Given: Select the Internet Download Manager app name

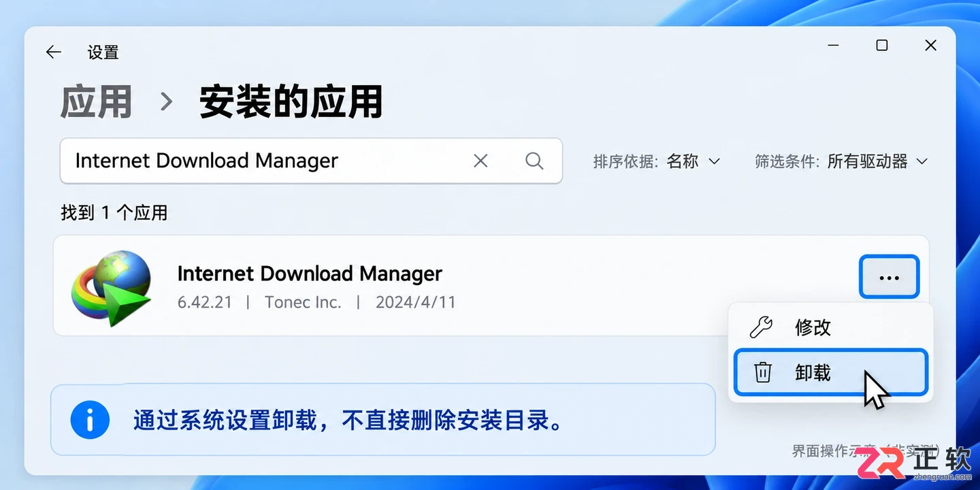Looking at the screenshot, I should point(310,274).
